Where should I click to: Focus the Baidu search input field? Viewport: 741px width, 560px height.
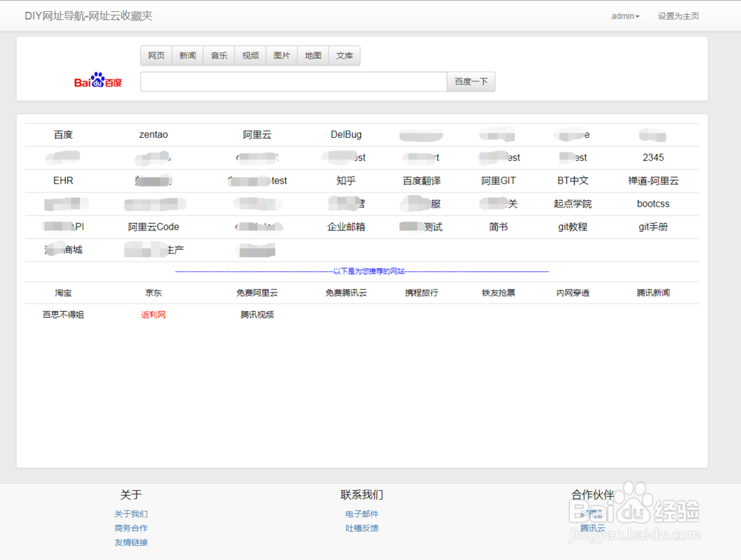pos(293,81)
